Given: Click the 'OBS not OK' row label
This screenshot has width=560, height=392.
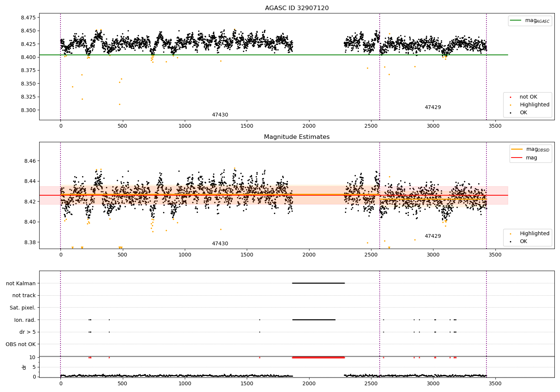Looking at the screenshot, I should point(21,344).
